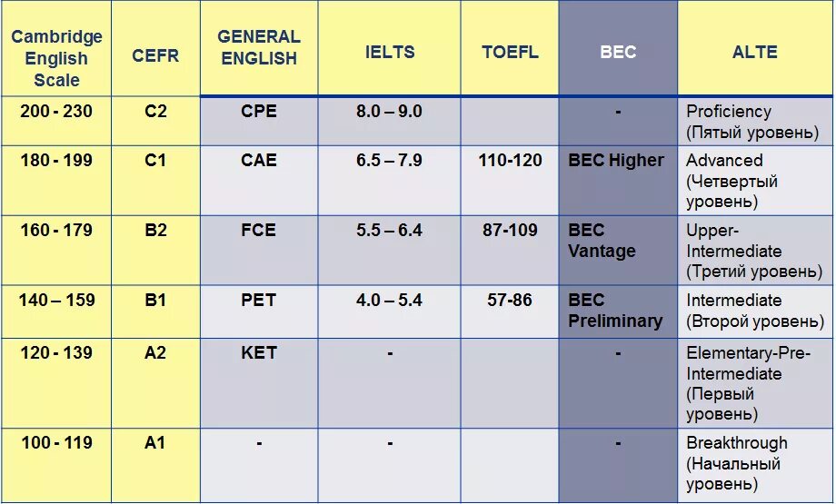Click the IELTS 6.5 – 7.9 cell

389,161
